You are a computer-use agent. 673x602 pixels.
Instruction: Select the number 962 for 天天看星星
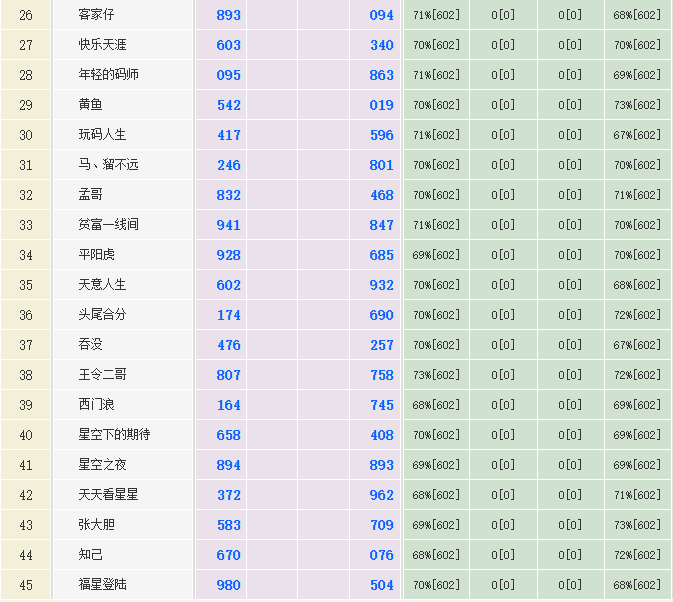(381, 495)
